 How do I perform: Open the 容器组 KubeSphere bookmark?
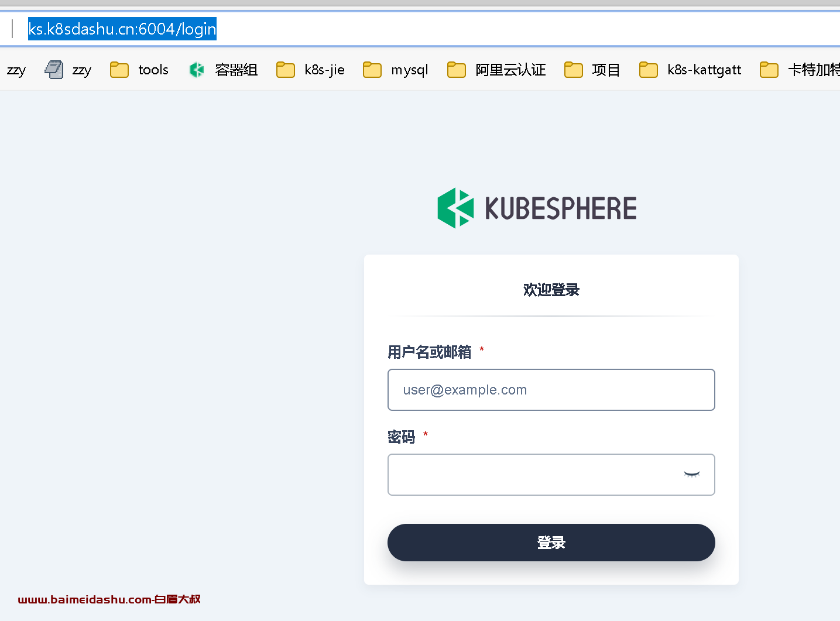point(223,70)
